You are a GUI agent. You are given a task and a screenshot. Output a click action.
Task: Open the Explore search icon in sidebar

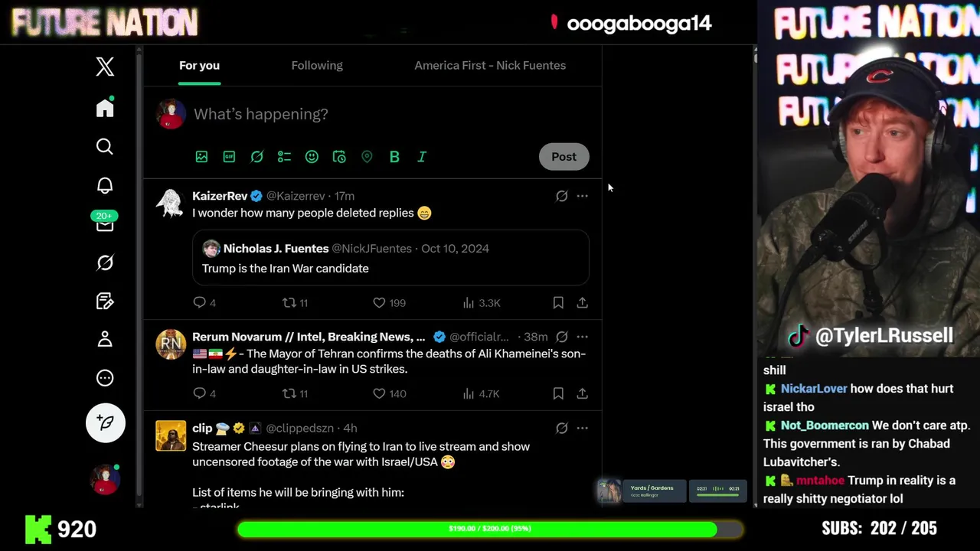coord(105,146)
